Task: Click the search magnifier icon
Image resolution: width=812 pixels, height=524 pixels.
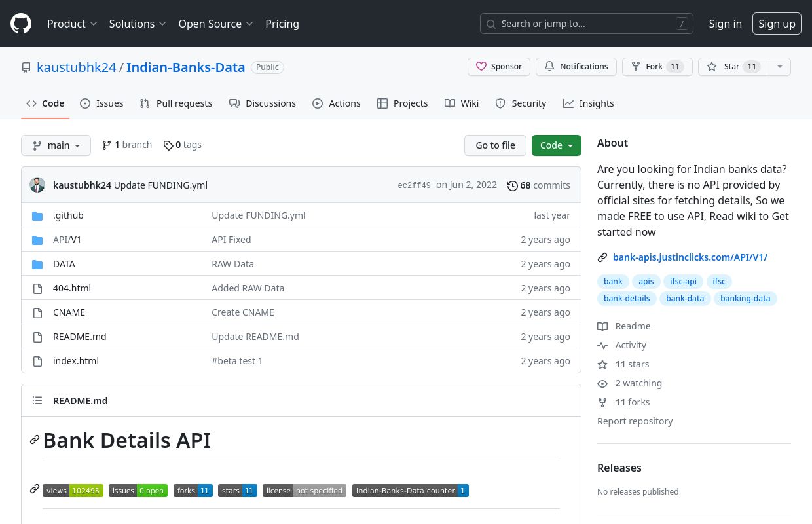Action: (491, 24)
